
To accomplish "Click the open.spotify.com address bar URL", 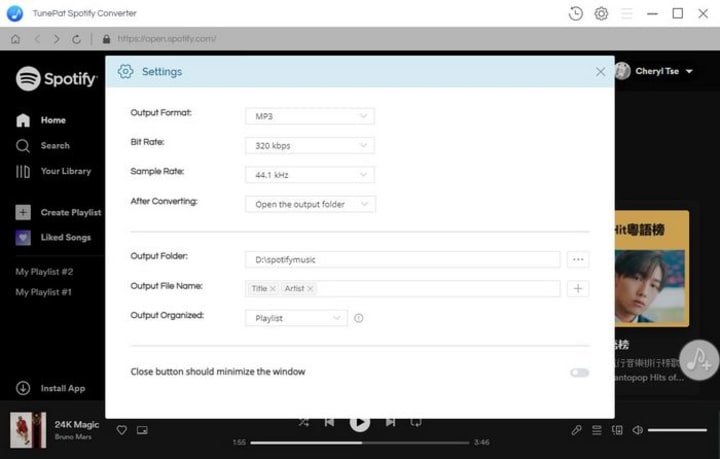I will click(x=167, y=39).
